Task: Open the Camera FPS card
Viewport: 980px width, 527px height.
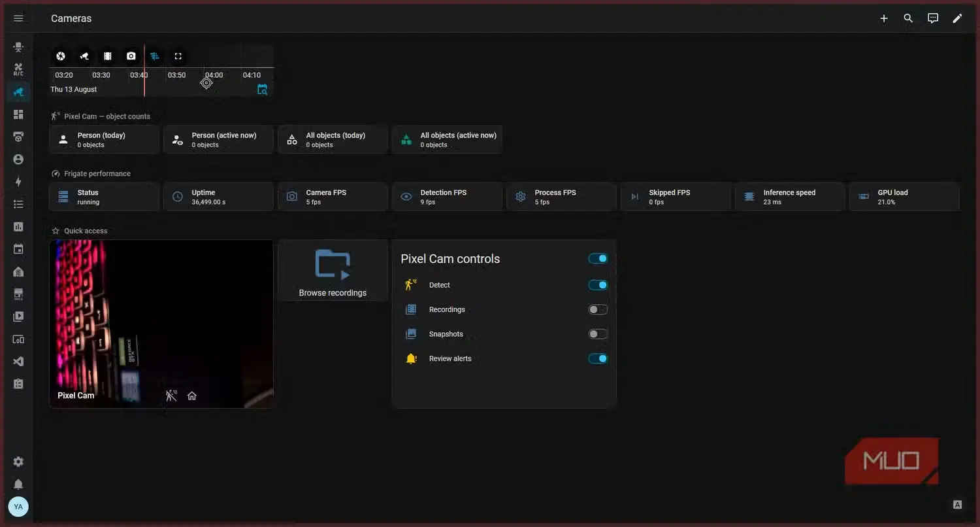Action: pyautogui.click(x=333, y=197)
